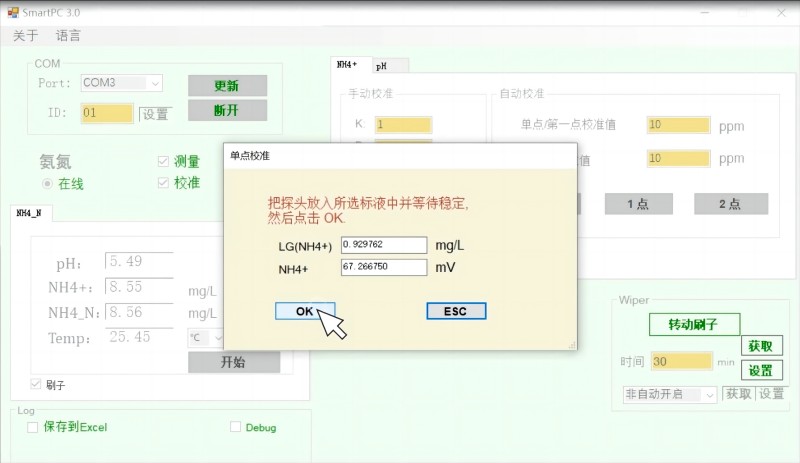Toggle the 校准 checkbox
This screenshot has width=800, height=463.
coord(163,183)
